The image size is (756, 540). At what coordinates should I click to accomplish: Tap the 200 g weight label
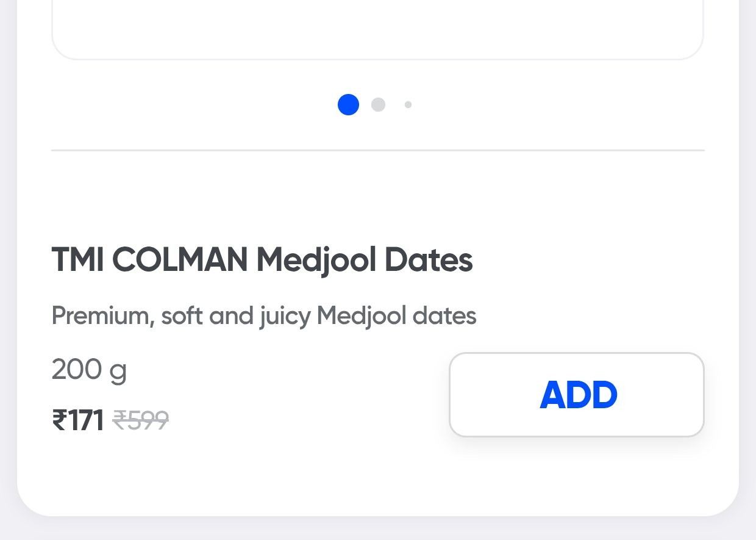pyautogui.click(x=89, y=369)
